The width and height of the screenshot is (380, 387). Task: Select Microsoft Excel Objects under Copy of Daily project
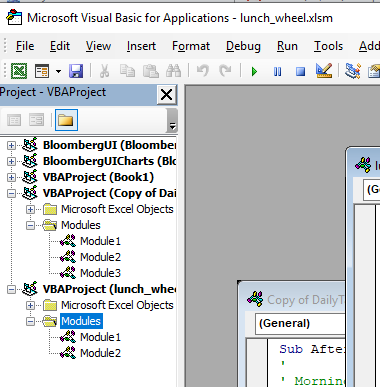tap(117, 209)
